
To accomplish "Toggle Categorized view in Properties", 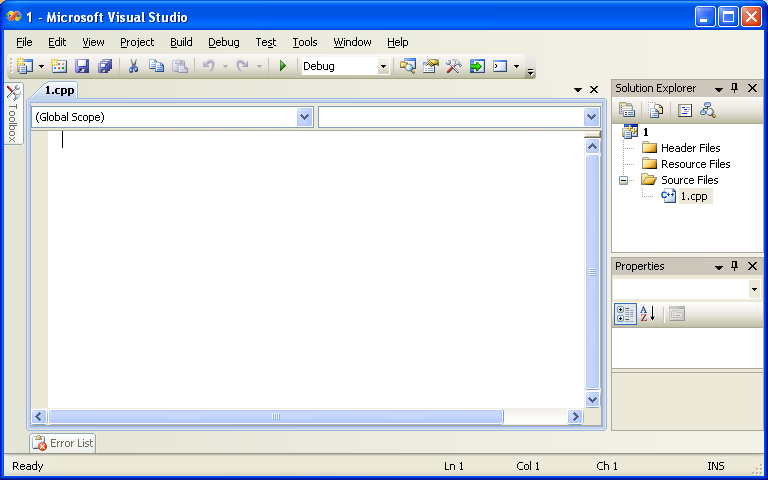I will point(625,314).
